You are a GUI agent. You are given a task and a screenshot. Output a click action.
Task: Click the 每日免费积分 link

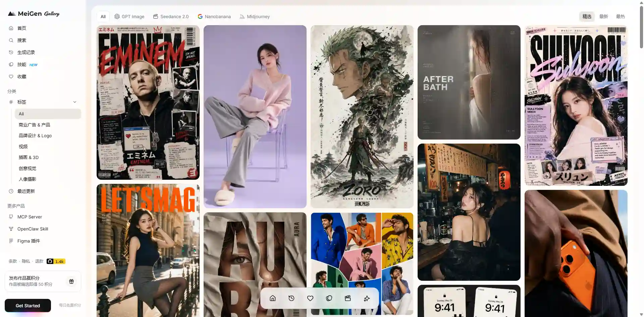point(70,305)
